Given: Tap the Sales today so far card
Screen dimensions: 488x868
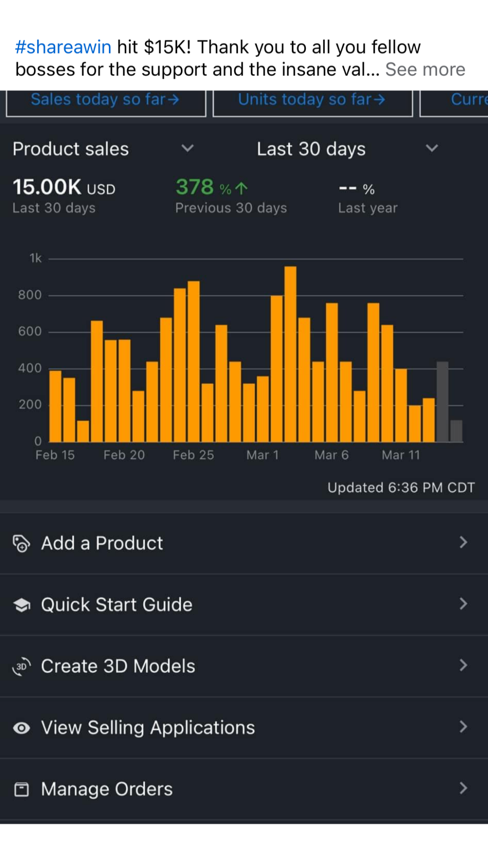Looking at the screenshot, I should (105, 101).
